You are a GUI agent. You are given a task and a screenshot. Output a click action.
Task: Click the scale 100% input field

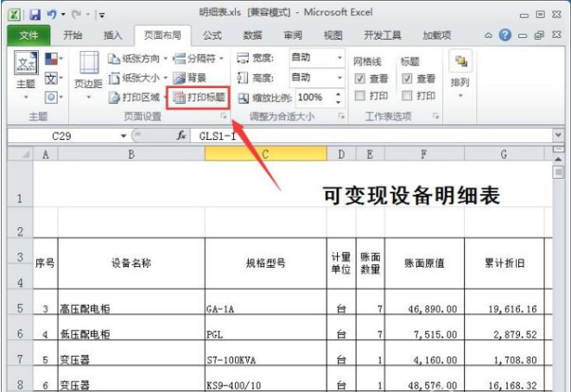point(314,98)
